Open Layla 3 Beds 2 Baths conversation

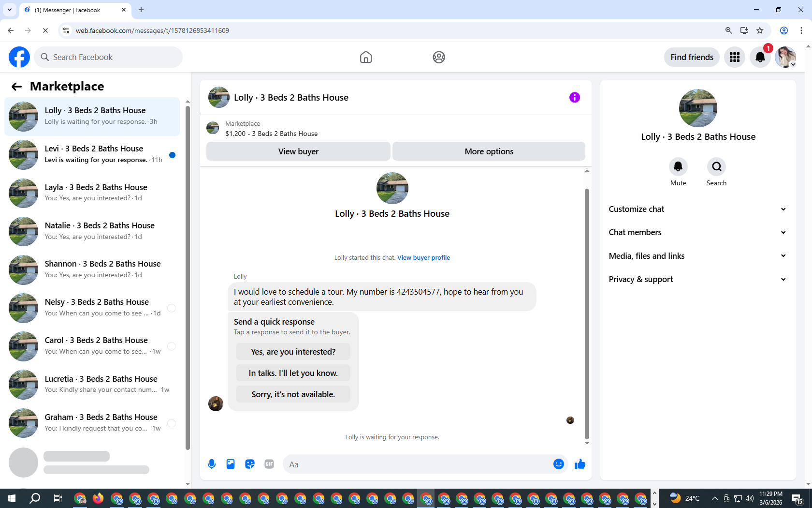coord(92,193)
